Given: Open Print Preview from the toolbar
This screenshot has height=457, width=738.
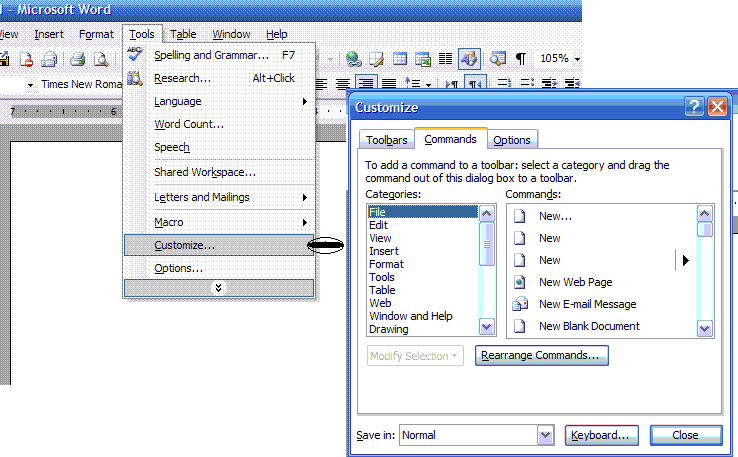Looking at the screenshot, I should [101, 59].
